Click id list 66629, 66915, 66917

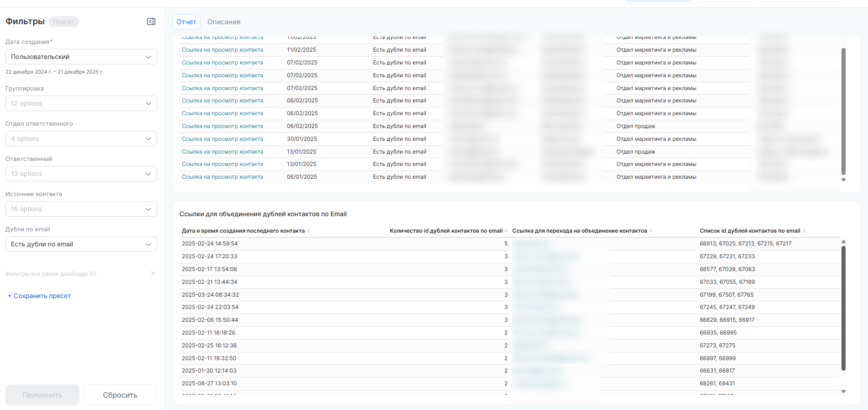tap(727, 320)
